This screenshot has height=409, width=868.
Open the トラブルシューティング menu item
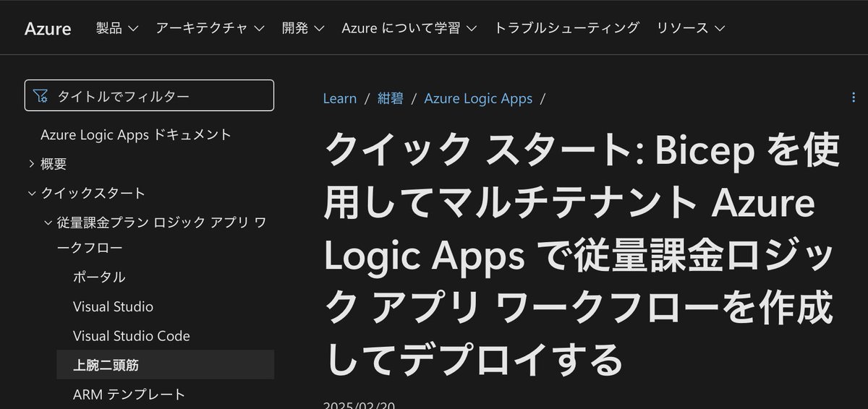click(x=567, y=28)
